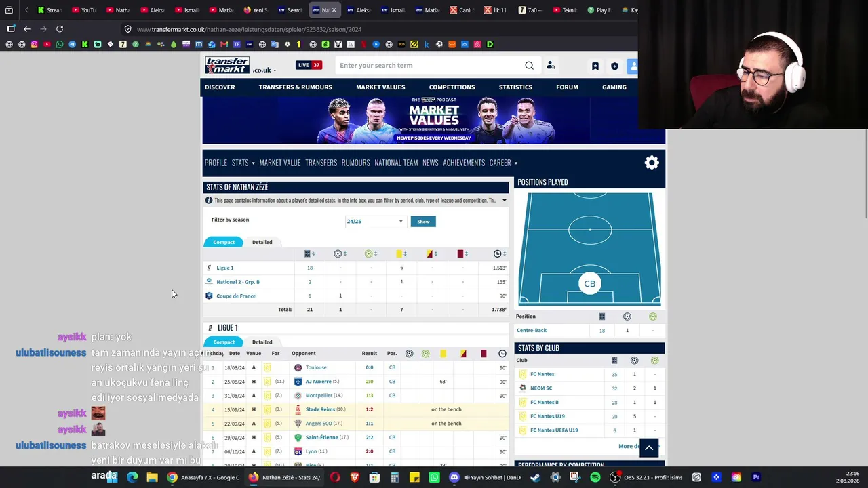The height and width of the screenshot is (488, 868).
Task: Open the FORUM menu
Action: [567, 87]
